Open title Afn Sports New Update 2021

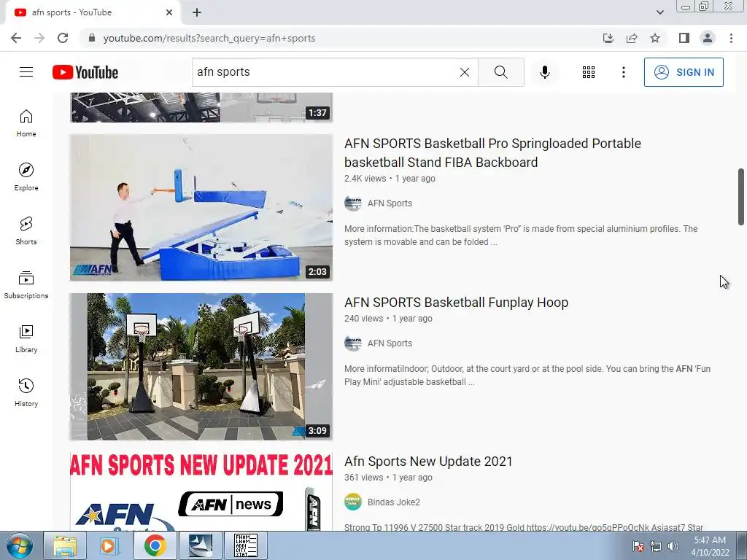coord(428,462)
